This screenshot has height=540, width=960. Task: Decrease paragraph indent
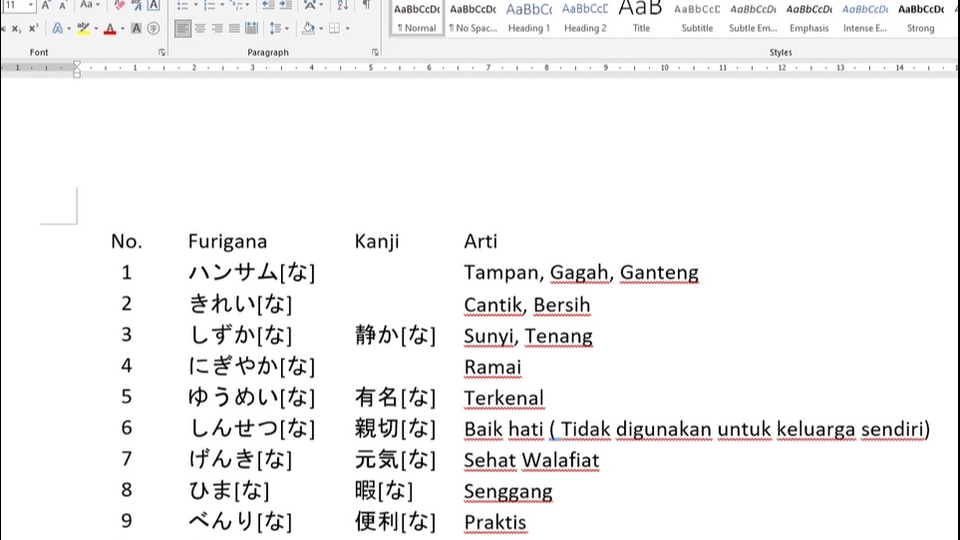point(268,5)
